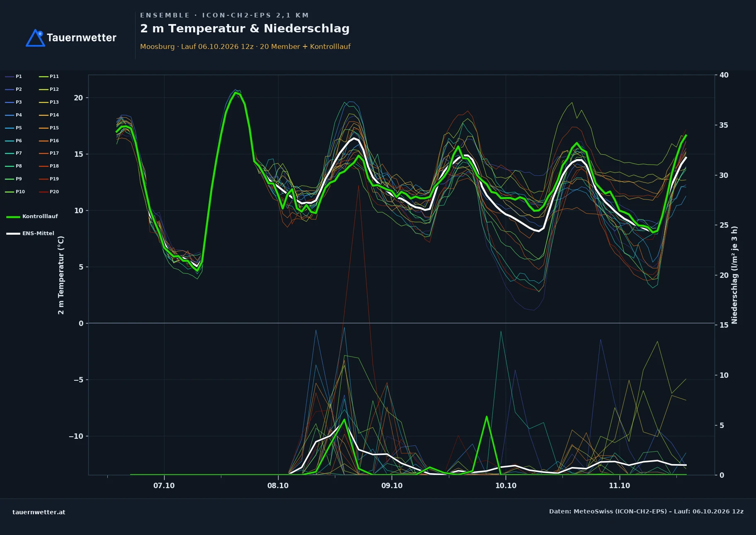
Task: Select the P7 legend entry
Action: [x=14, y=153]
